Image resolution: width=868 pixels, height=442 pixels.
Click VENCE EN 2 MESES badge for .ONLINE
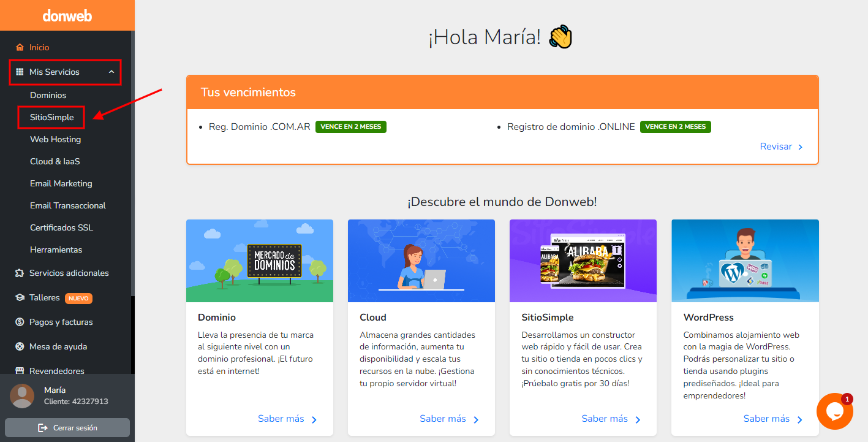coord(676,127)
